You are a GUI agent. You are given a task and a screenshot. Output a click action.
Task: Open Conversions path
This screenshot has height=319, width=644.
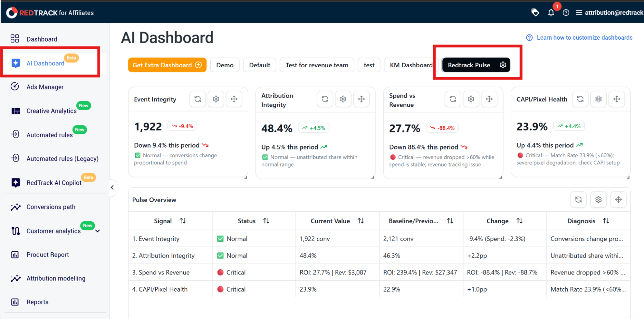[x=51, y=207]
